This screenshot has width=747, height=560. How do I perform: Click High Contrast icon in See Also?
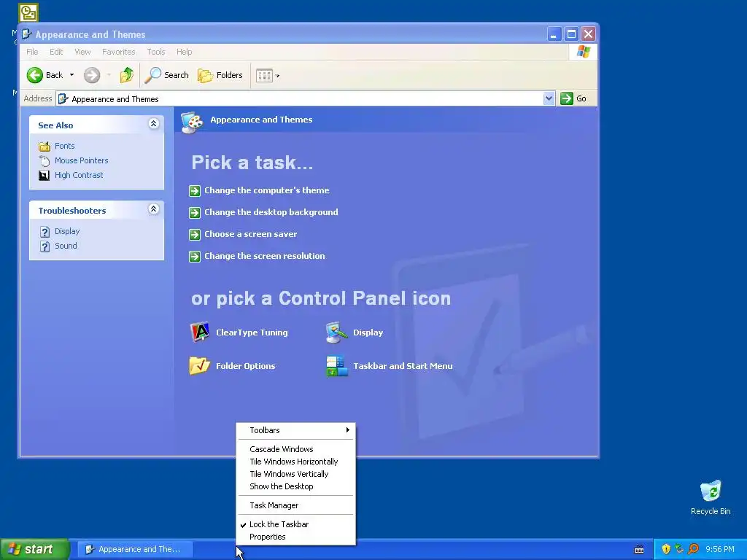44,175
